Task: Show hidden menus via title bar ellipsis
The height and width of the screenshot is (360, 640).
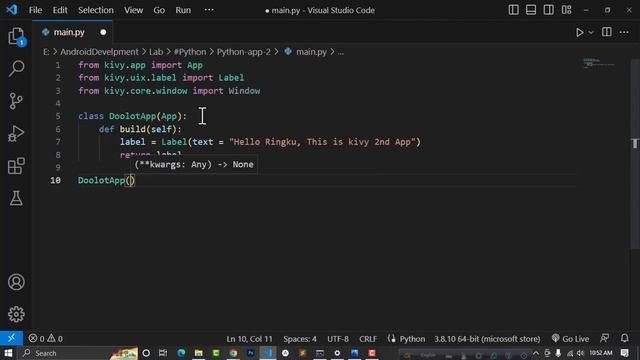Action: click(209, 10)
